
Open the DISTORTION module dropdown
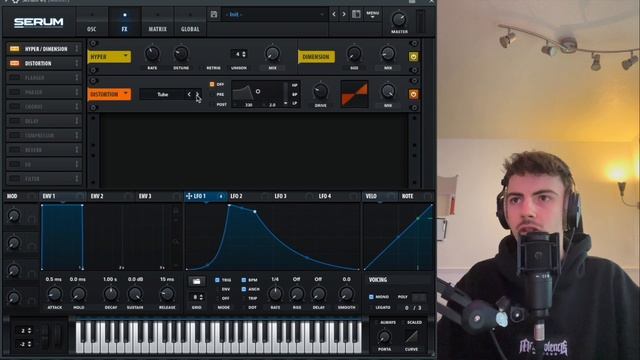point(109,94)
